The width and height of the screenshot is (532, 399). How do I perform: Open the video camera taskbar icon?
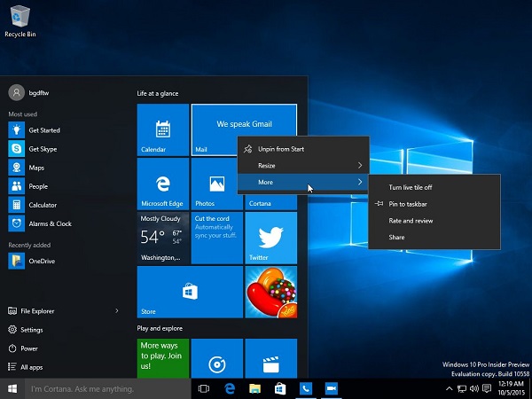click(x=331, y=389)
